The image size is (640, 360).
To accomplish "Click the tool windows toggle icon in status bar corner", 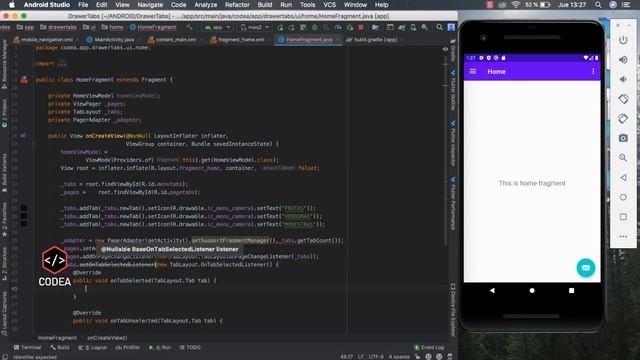I will point(5,357).
